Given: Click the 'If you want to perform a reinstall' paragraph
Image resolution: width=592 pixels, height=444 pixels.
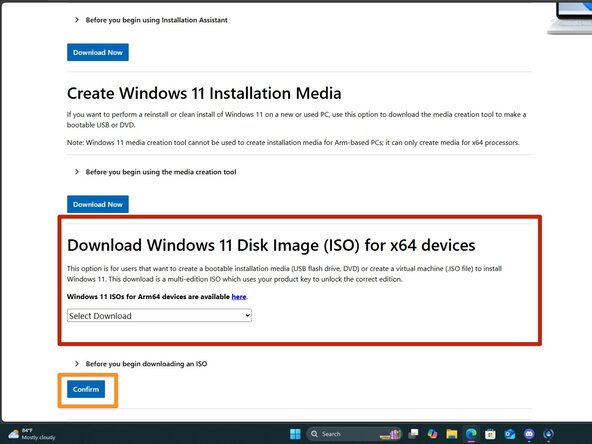Looking at the screenshot, I should (296, 120).
